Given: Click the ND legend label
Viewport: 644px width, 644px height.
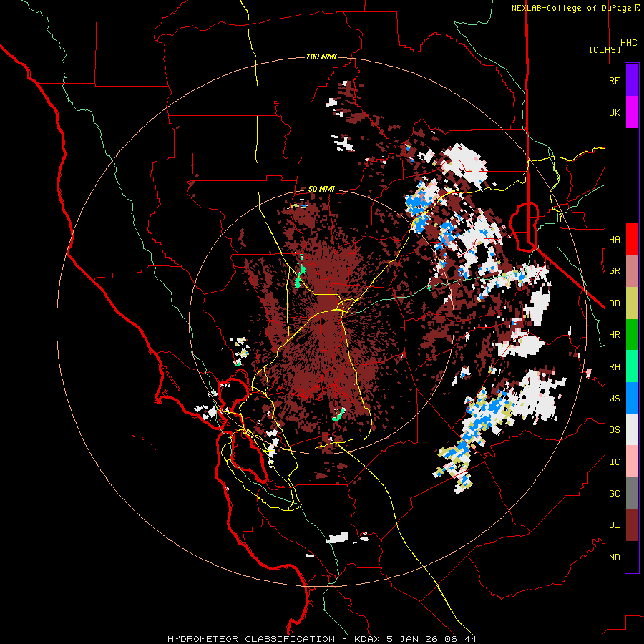Looking at the screenshot, I should (x=614, y=557).
